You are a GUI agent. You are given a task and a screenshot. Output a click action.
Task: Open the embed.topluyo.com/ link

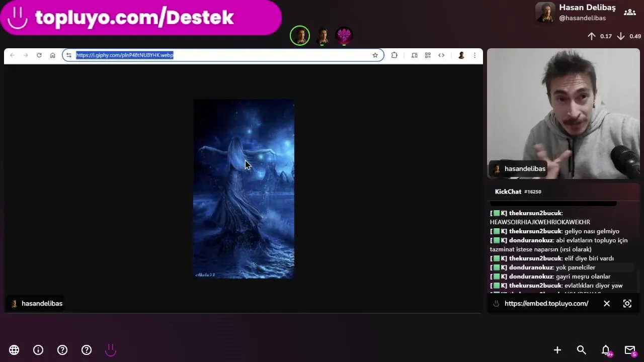click(x=546, y=304)
